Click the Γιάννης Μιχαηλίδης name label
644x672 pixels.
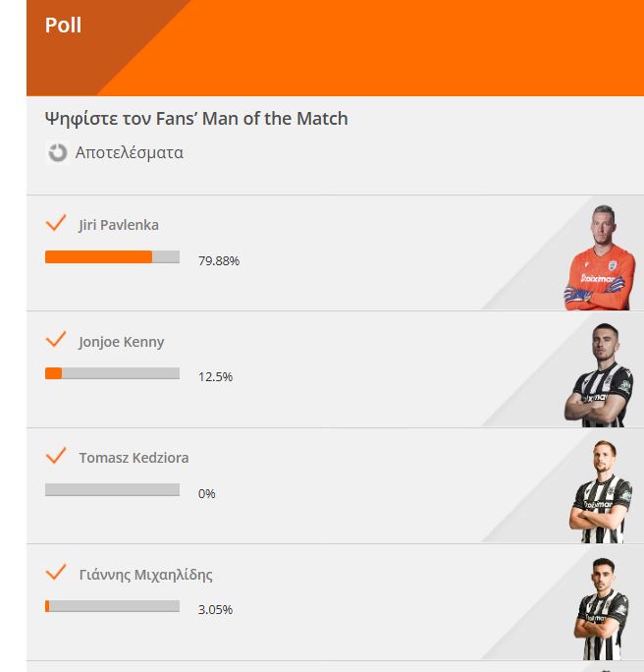click(145, 575)
